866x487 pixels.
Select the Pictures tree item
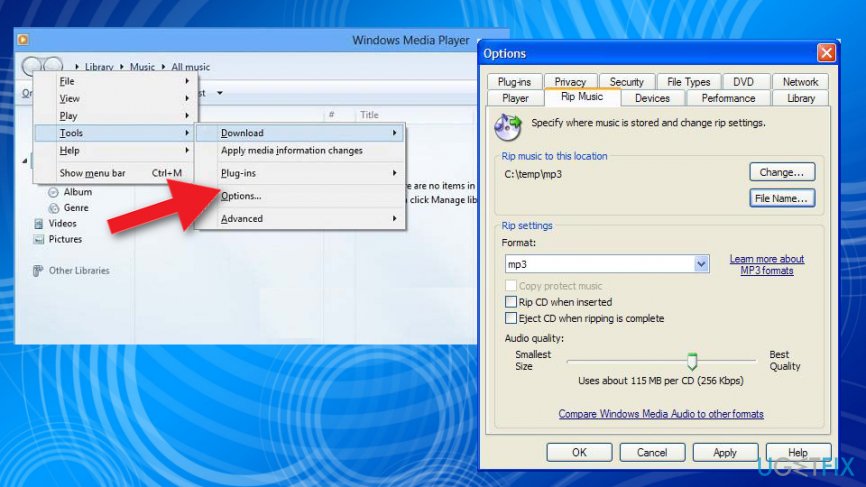(65, 239)
